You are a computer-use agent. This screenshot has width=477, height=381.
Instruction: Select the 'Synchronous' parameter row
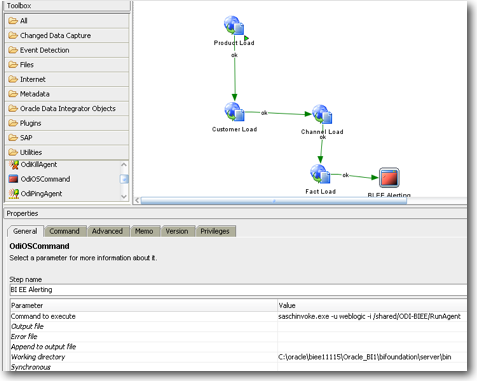click(x=238, y=366)
